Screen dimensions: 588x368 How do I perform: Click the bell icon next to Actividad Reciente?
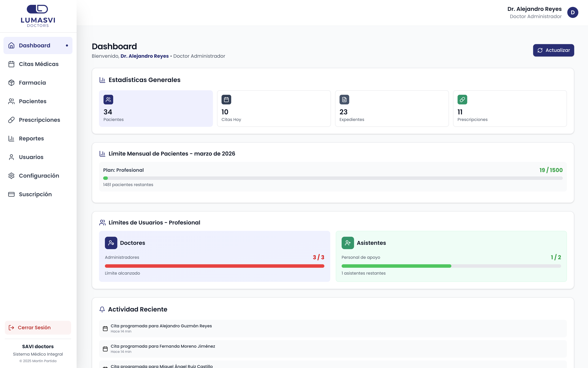click(x=102, y=309)
